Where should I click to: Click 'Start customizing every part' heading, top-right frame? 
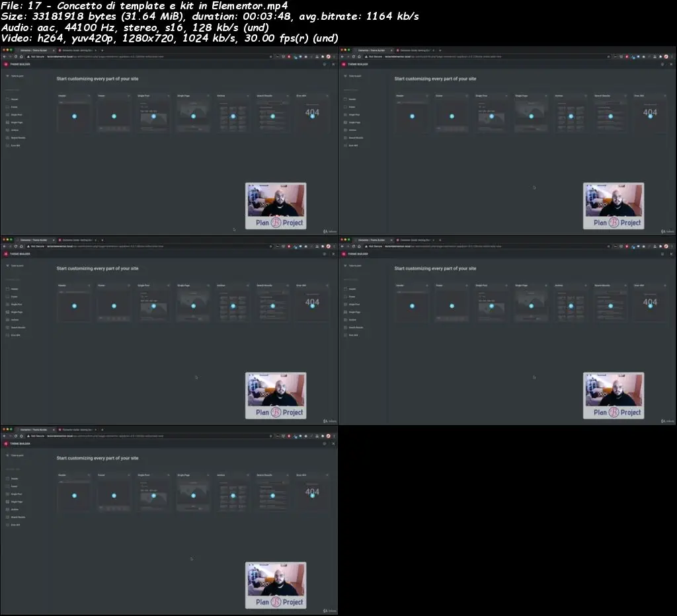pos(435,79)
